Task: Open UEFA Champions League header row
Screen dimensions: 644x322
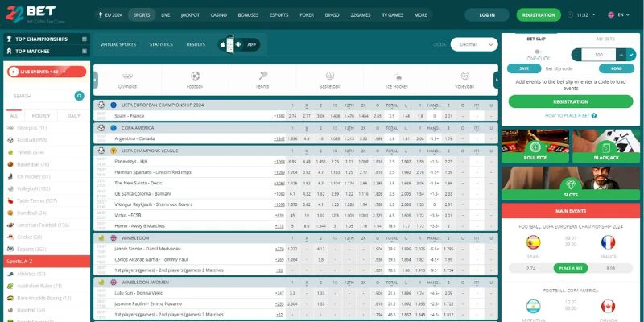Action: (295, 151)
